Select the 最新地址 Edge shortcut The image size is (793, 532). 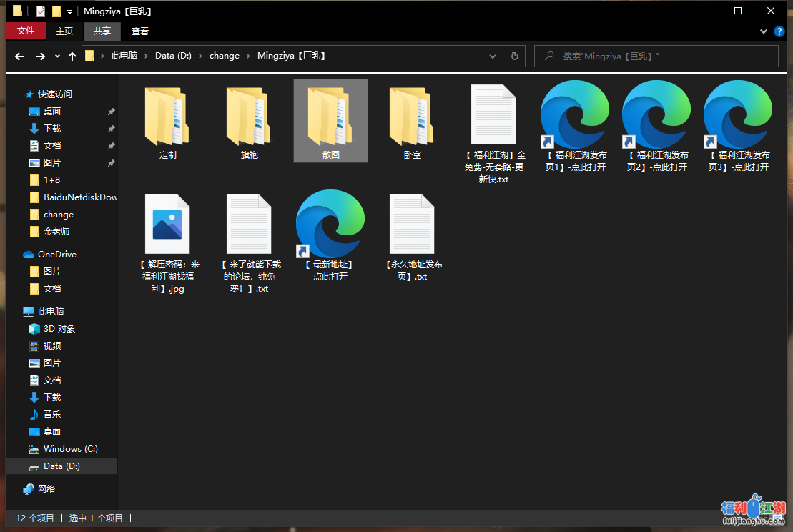pos(330,225)
